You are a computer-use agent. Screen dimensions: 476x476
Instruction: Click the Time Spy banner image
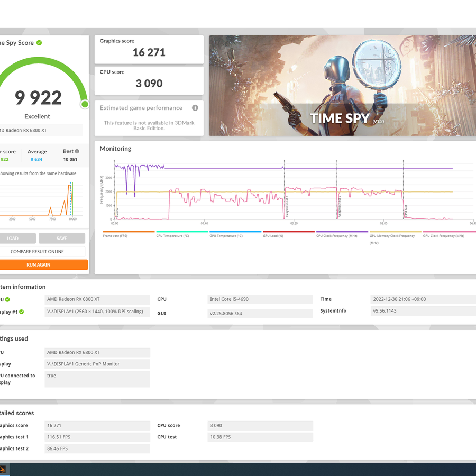coord(342,86)
